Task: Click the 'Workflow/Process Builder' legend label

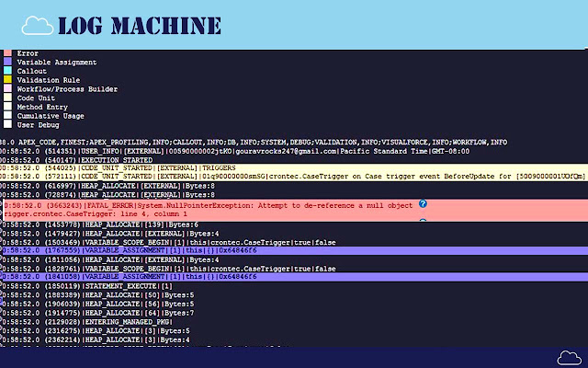Action: [67, 89]
